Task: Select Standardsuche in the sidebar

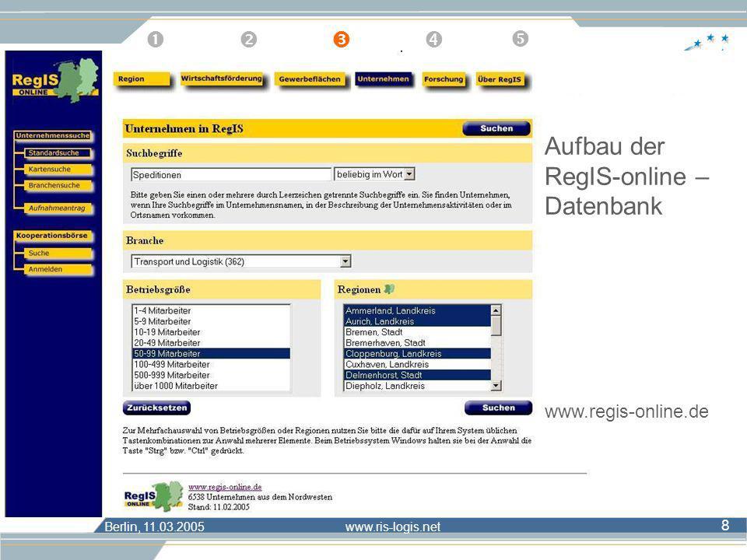Action: coord(58,153)
